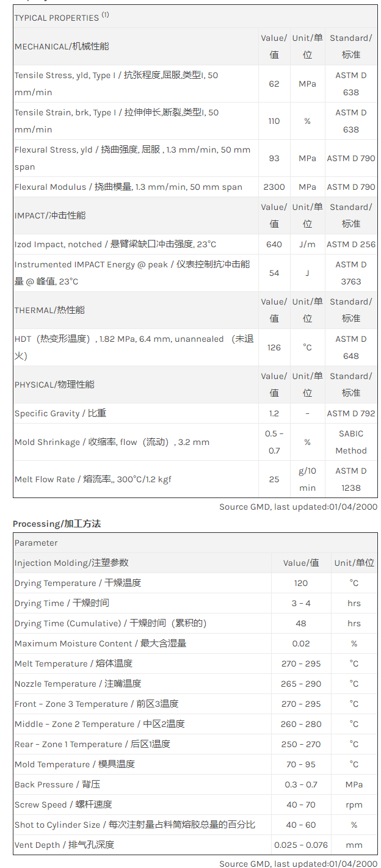Select the Maximum Moisture Content value 0.02

pos(301,643)
